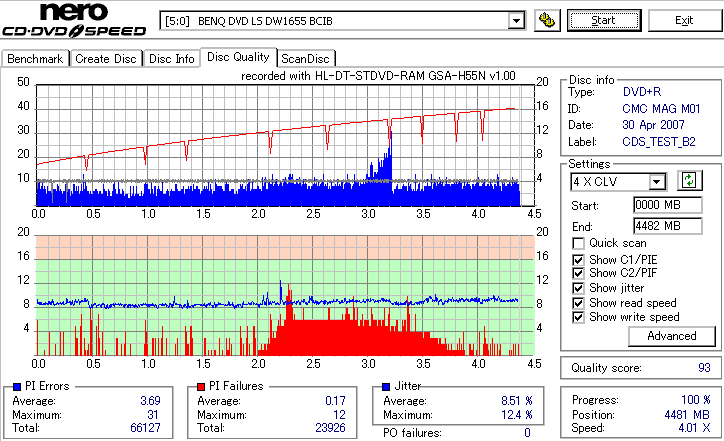Click the blue Jitter legend square
724x441 pixels.
(386, 387)
